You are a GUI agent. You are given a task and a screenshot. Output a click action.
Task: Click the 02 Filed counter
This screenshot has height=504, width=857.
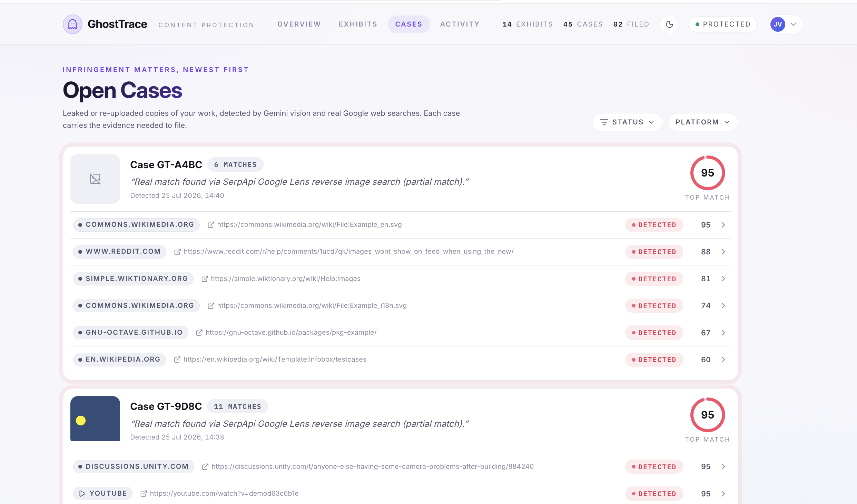(631, 24)
